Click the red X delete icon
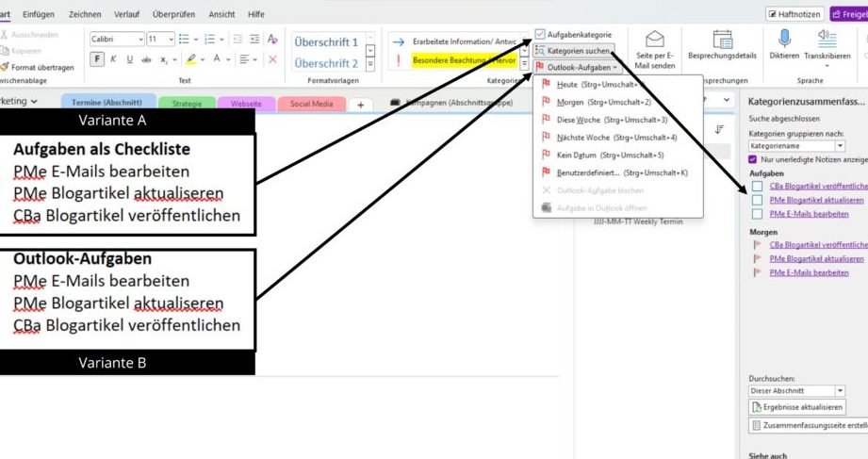This screenshot has height=459, width=868. pyautogui.click(x=272, y=59)
